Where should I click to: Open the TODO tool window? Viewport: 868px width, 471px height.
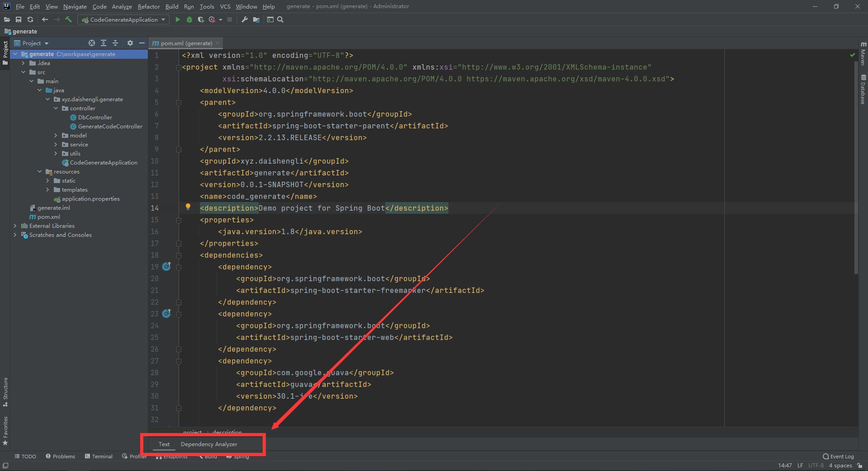[x=25, y=457]
